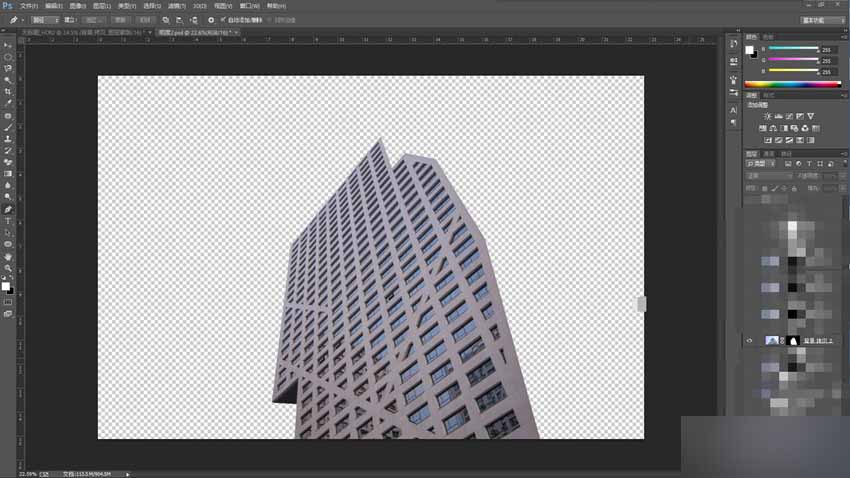Select the Clone Stamp tool
This screenshot has height=478, width=850.
click(x=8, y=139)
